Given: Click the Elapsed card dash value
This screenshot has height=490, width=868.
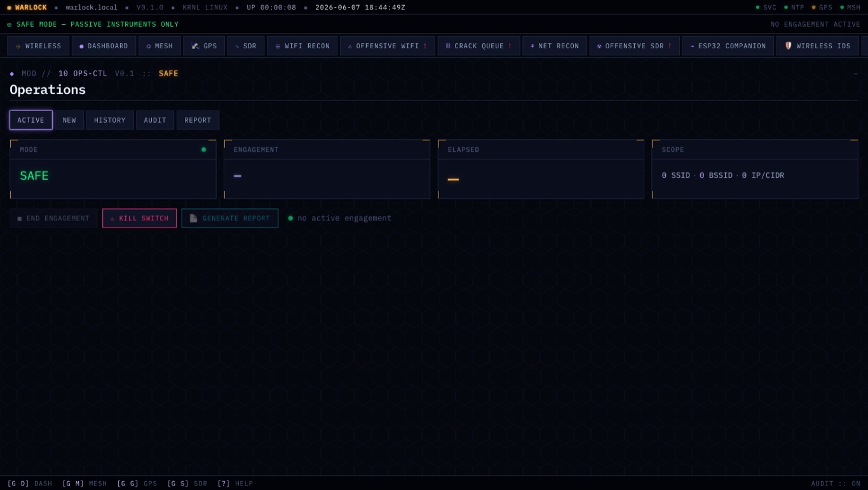Looking at the screenshot, I should pyautogui.click(x=453, y=180).
